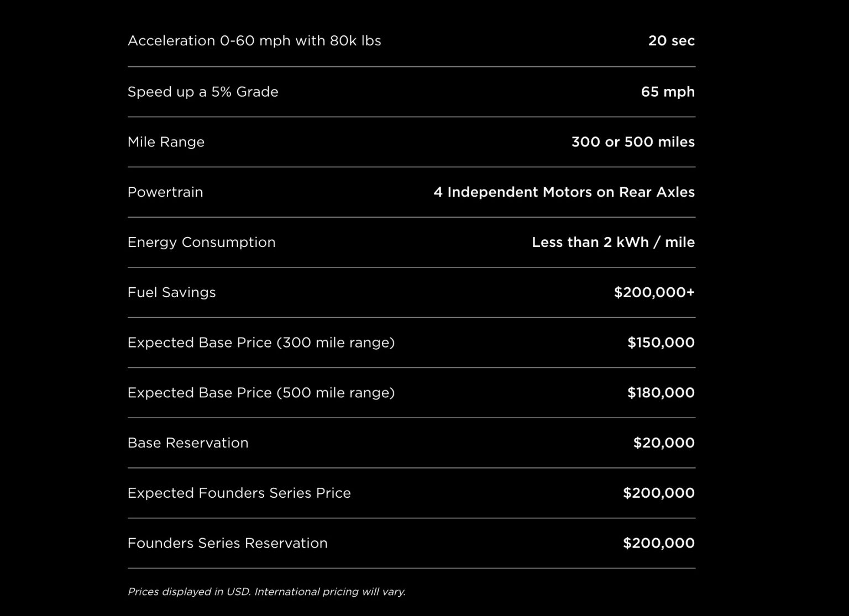Image resolution: width=849 pixels, height=616 pixels.
Task: Select "4 Independent Motors on Rear Axles" text
Action: point(564,192)
